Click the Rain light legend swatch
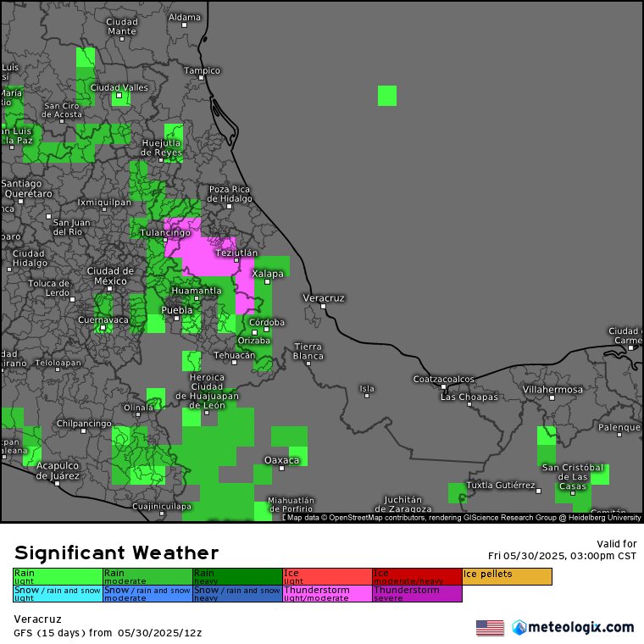Screen dimensions: 644x644 click(x=58, y=577)
